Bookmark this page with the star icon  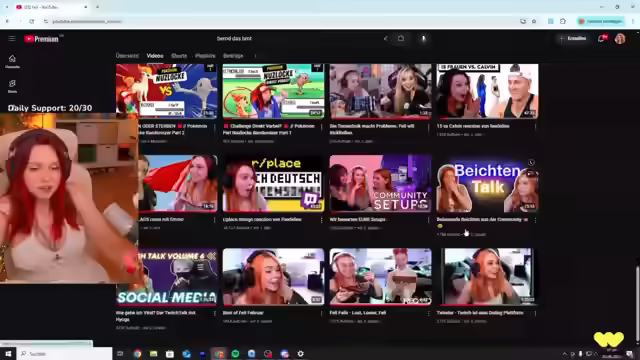(x=534, y=21)
